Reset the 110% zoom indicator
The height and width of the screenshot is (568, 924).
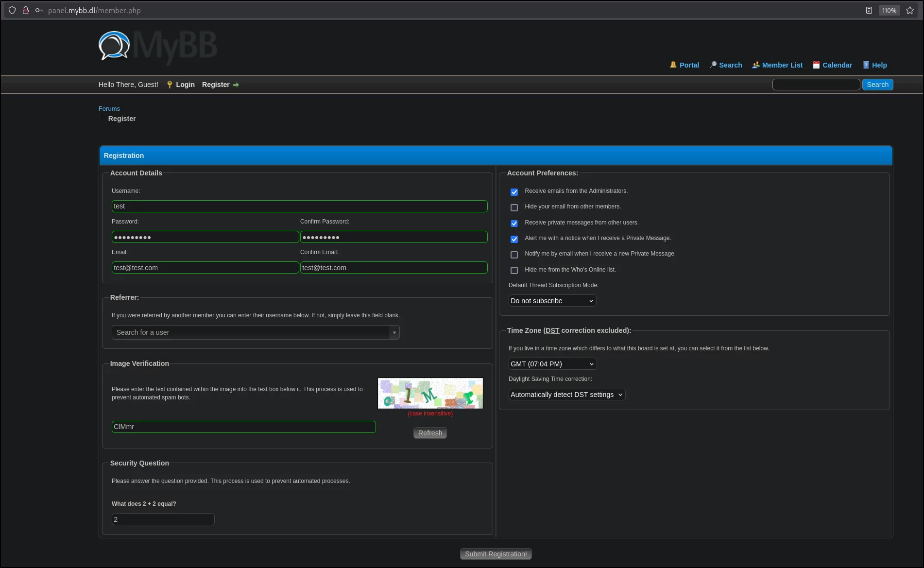(x=889, y=10)
